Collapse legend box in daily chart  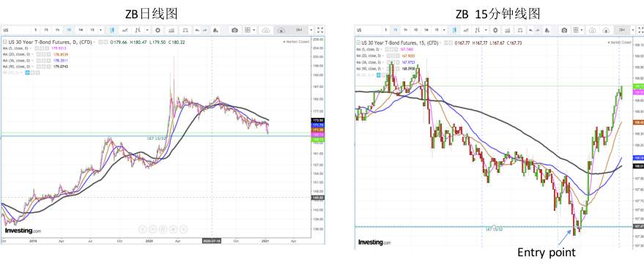tap(5, 42)
